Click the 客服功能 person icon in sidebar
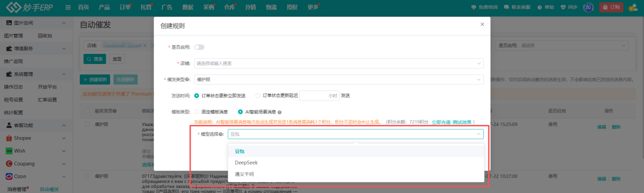The width and height of the screenshot is (644, 193). (x=9, y=125)
